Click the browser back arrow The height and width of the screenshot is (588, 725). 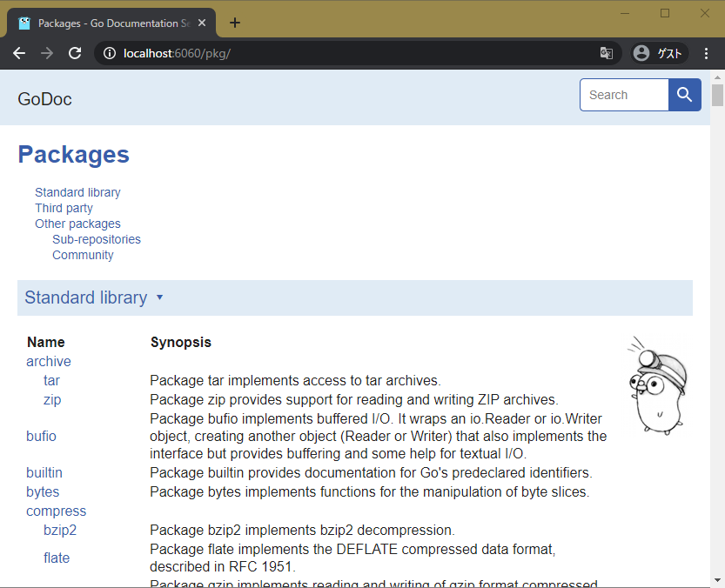tap(19, 53)
